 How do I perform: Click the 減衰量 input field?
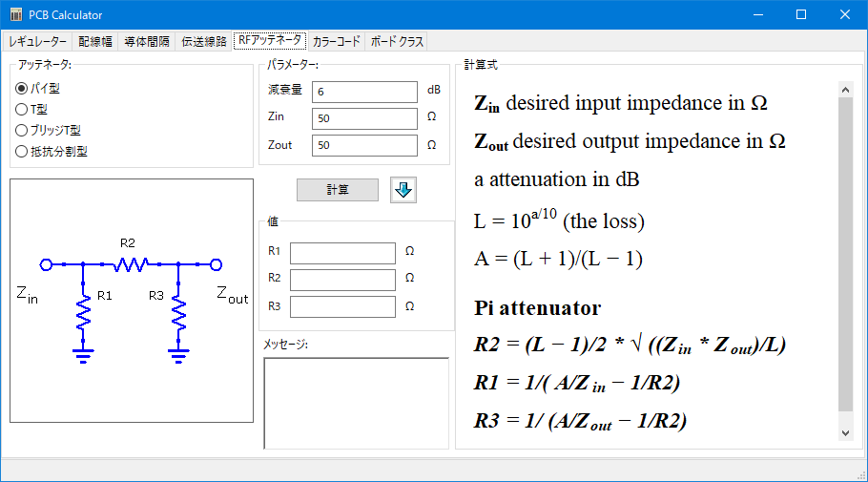pyautogui.click(x=364, y=92)
